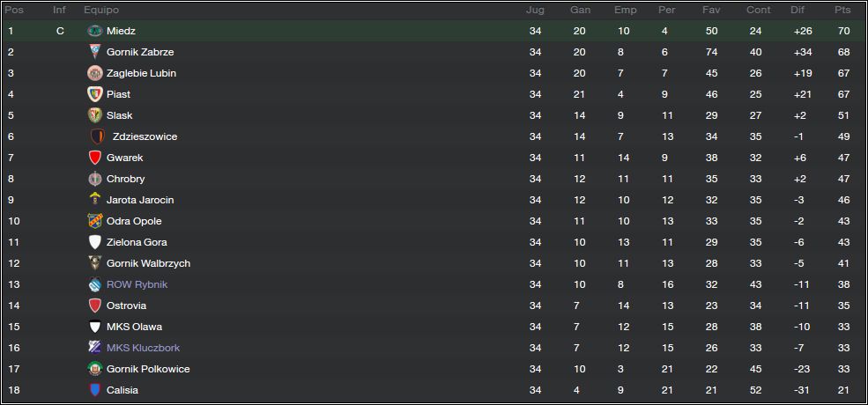Open the Zaglebie Lubin crest icon
The height and width of the screenshot is (405, 868).
(x=95, y=73)
